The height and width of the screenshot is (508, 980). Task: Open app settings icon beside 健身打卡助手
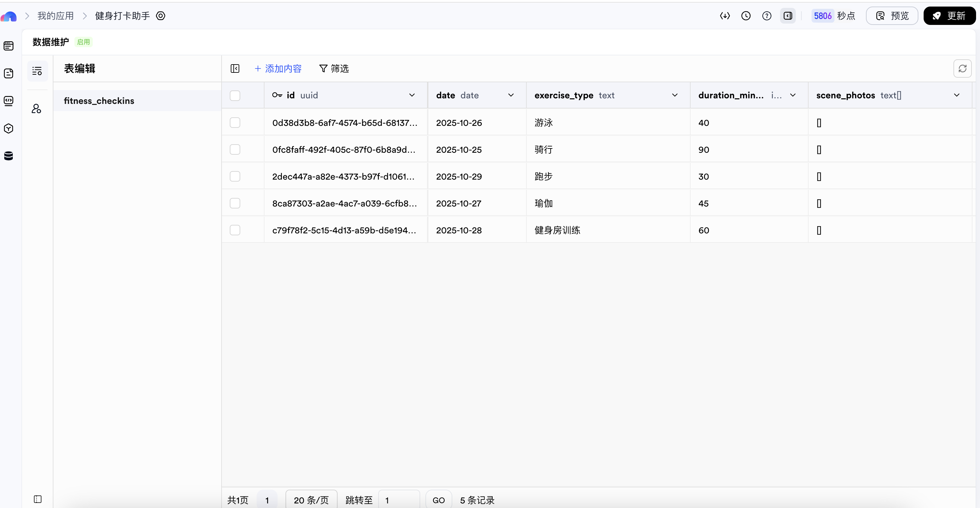click(x=161, y=16)
